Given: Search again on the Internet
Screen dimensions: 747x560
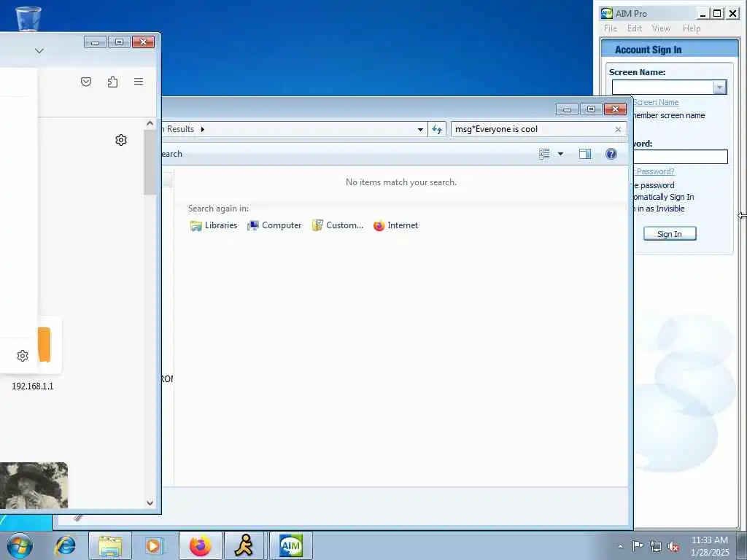Looking at the screenshot, I should [395, 226].
